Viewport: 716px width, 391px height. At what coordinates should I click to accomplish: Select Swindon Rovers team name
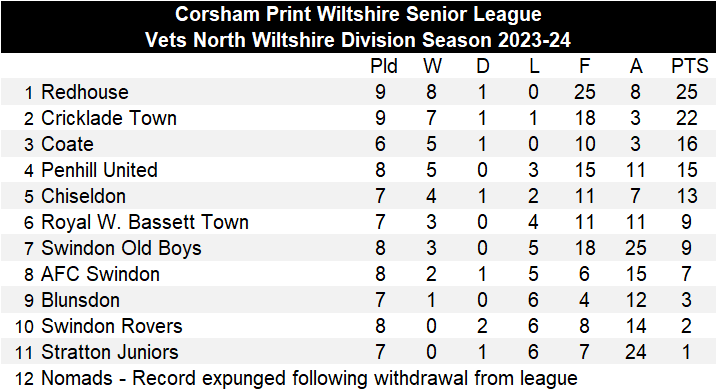coord(112,327)
